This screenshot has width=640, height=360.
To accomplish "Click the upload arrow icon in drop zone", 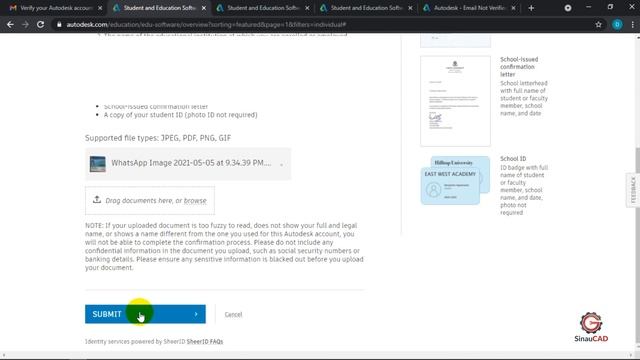I will tap(97, 200).
